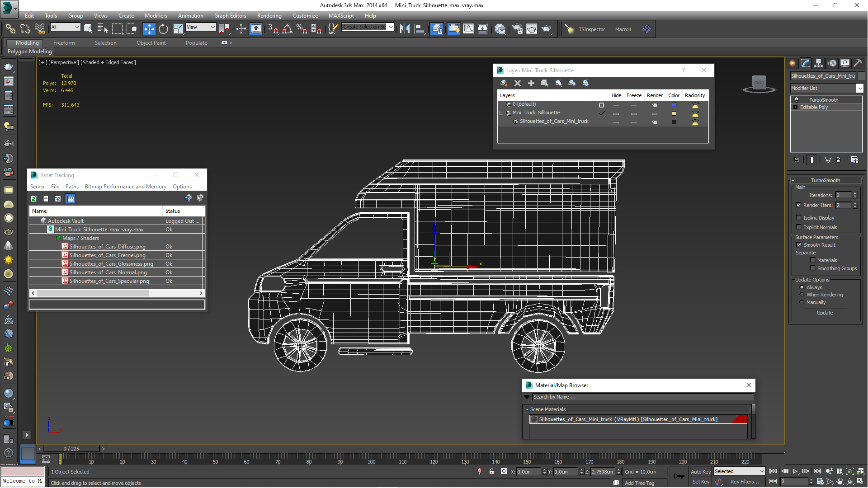The image size is (868, 488).
Task: Click the Unlink Selection tool
Action: (25, 29)
